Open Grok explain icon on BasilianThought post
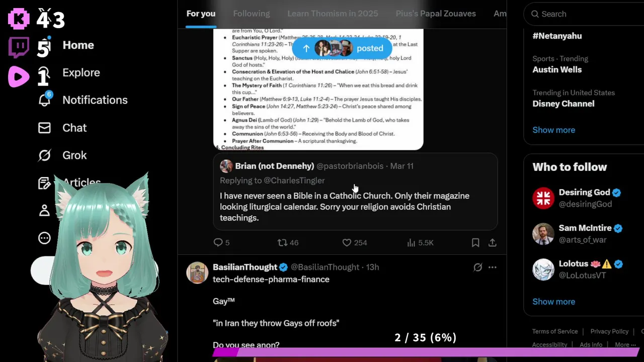Image resolution: width=644 pixels, height=362 pixels. [477, 267]
